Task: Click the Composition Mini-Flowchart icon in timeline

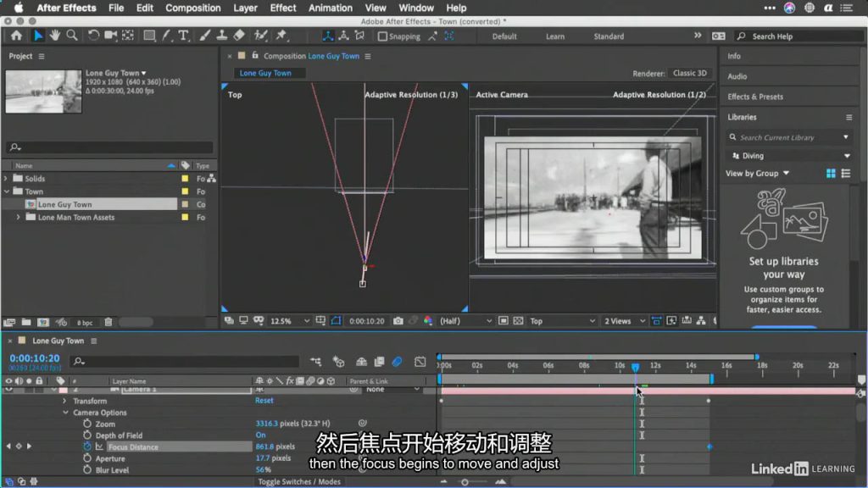Action: [316, 362]
